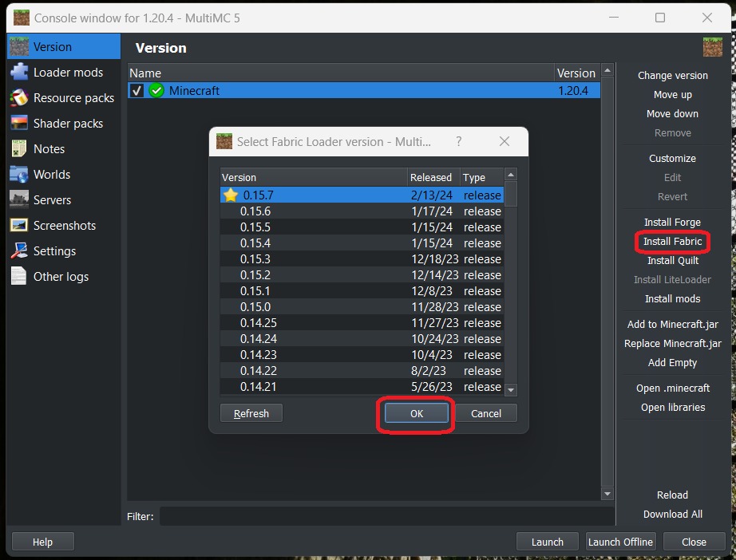Confirm with the OK button

click(417, 413)
